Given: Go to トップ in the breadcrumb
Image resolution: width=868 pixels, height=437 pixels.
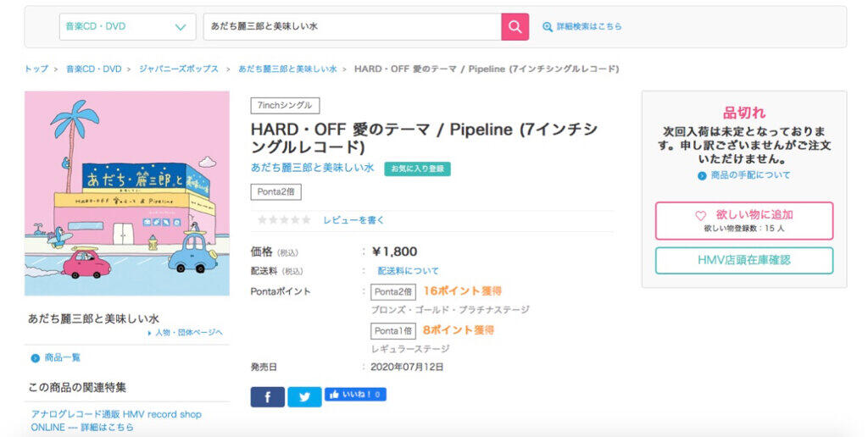Looking at the screenshot, I should pyautogui.click(x=36, y=69).
